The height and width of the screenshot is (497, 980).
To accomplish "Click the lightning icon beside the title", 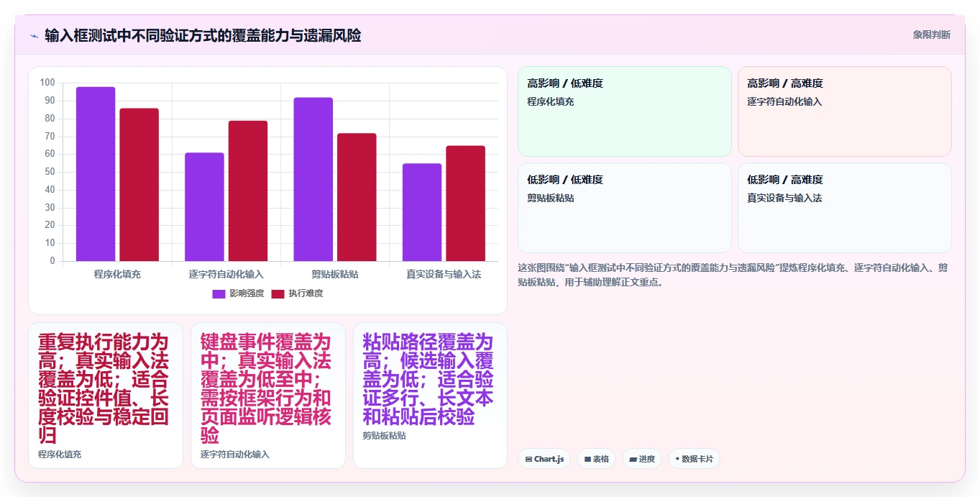I will click(x=34, y=35).
